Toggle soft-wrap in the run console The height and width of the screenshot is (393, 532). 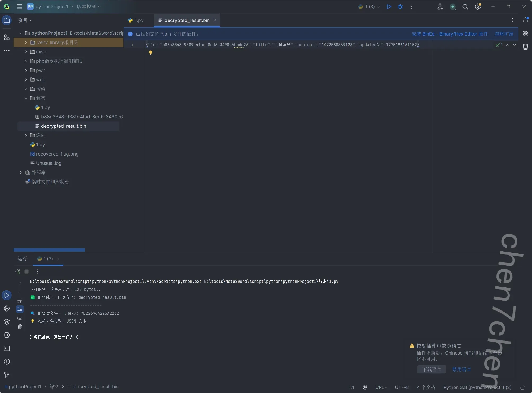click(20, 301)
